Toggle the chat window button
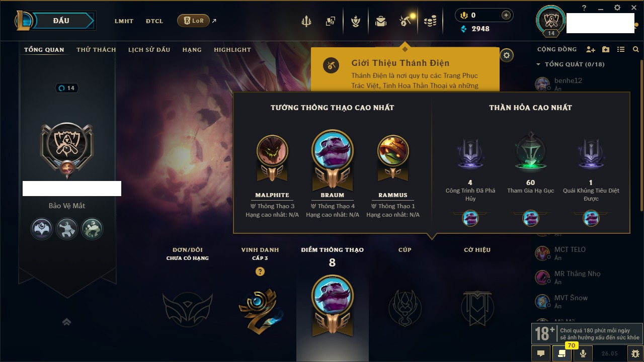644x362 pixels. (x=541, y=353)
